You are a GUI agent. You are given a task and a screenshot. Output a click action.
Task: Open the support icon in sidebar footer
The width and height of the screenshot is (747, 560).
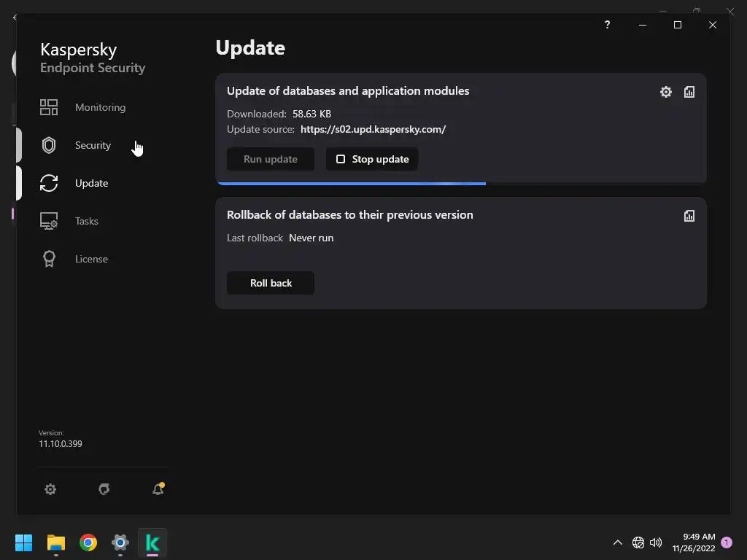[104, 489]
